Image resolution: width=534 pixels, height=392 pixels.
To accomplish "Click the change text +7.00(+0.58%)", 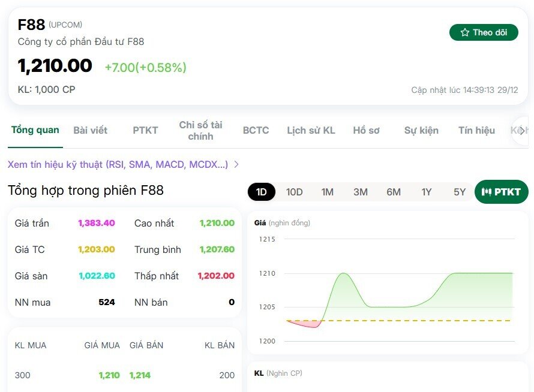I will click(x=145, y=67).
